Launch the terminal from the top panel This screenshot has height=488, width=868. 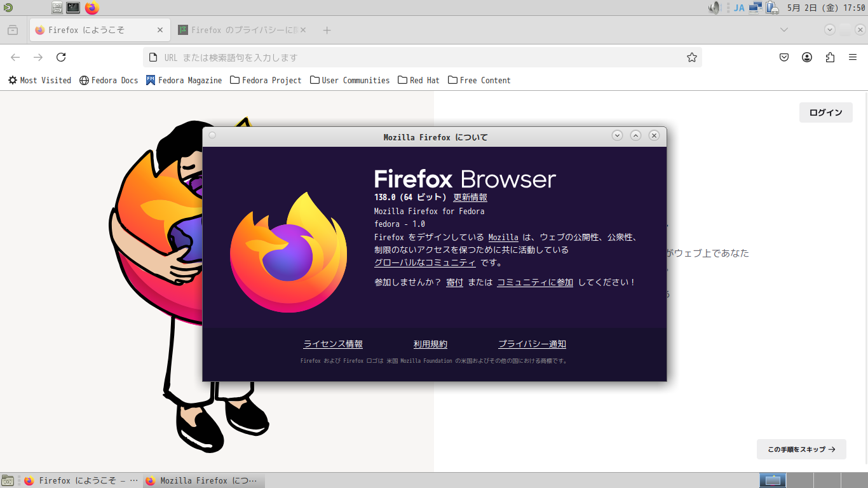click(74, 8)
